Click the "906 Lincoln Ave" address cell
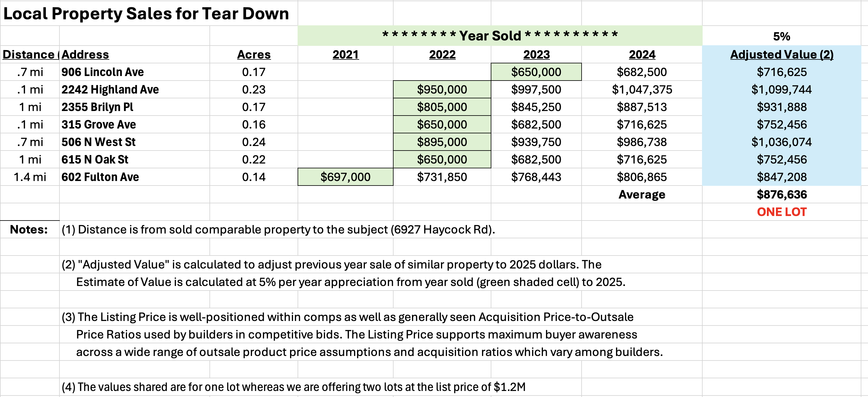The image size is (868, 397). click(102, 72)
